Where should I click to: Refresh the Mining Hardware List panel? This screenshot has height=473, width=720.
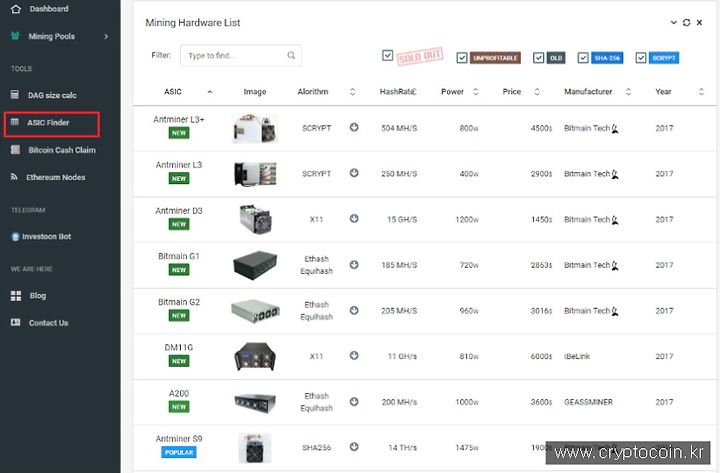point(686,23)
